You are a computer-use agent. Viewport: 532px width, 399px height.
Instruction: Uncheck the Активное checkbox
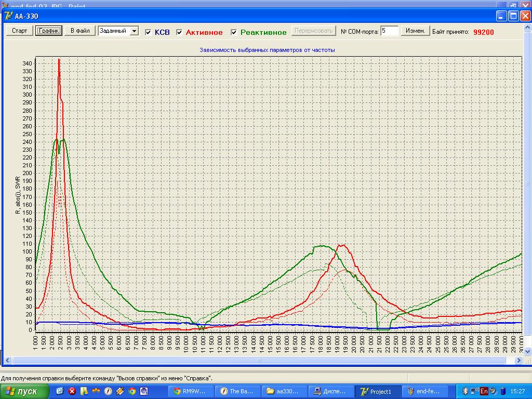tap(179, 32)
